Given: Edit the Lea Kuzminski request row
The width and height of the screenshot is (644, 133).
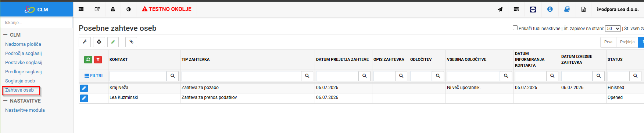Looking at the screenshot, I should pyautogui.click(x=84, y=98).
